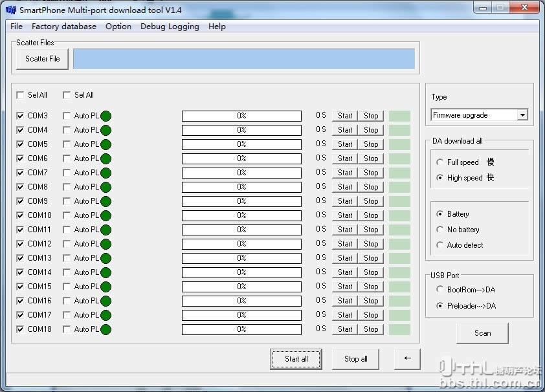Click the green status circle for COM14

[106, 272]
